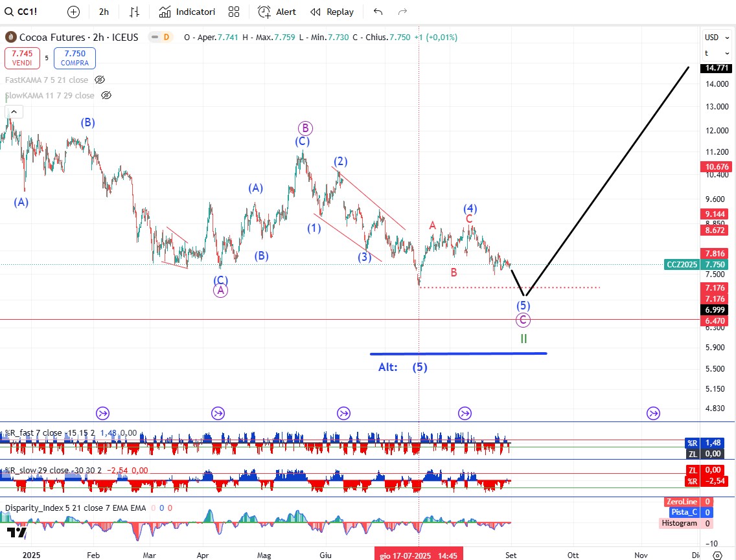
Task: Show the SlowKAMA indicator via eye icon
Action: (106, 95)
